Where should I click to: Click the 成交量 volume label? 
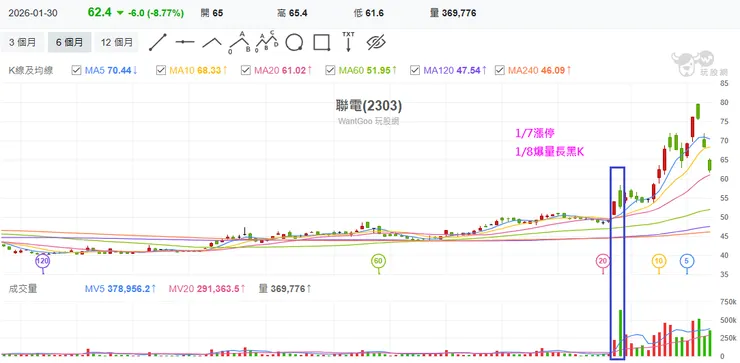23,288
